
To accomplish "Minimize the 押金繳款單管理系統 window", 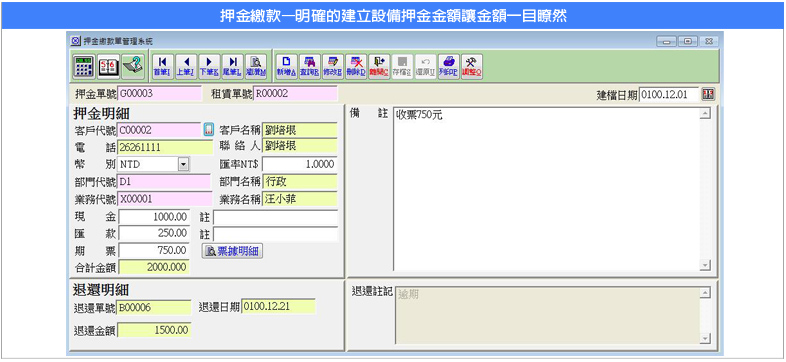I will click(666, 41).
